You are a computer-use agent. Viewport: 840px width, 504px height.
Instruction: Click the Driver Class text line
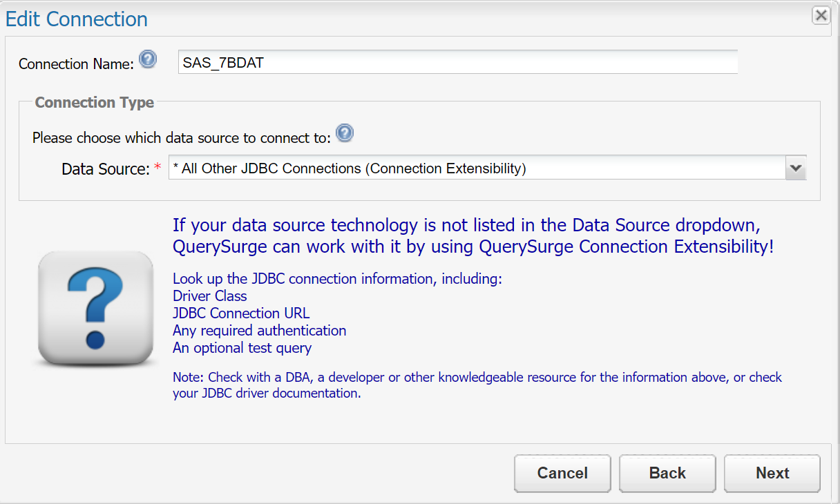coord(209,296)
